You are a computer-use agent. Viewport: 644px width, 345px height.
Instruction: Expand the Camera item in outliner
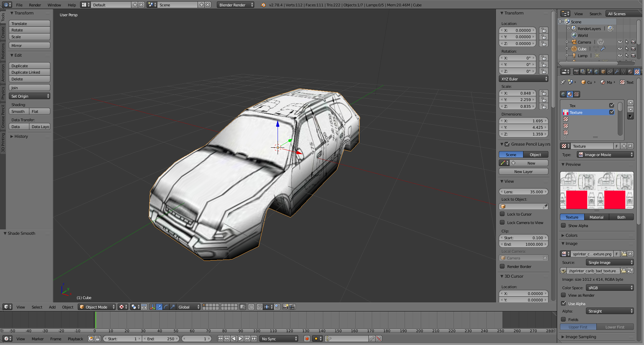click(567, 42)
